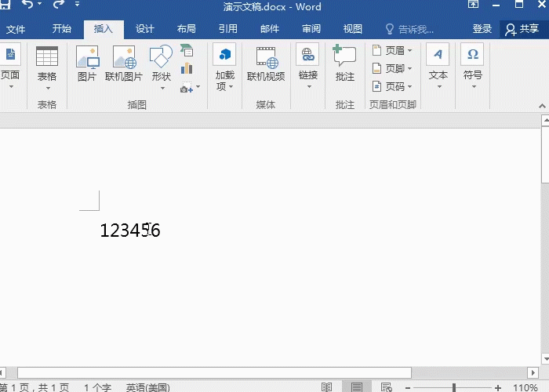Open the Customize Quick Access Toolbar dropdown
This screenshot has height=392, width=549.
[77, 4]
